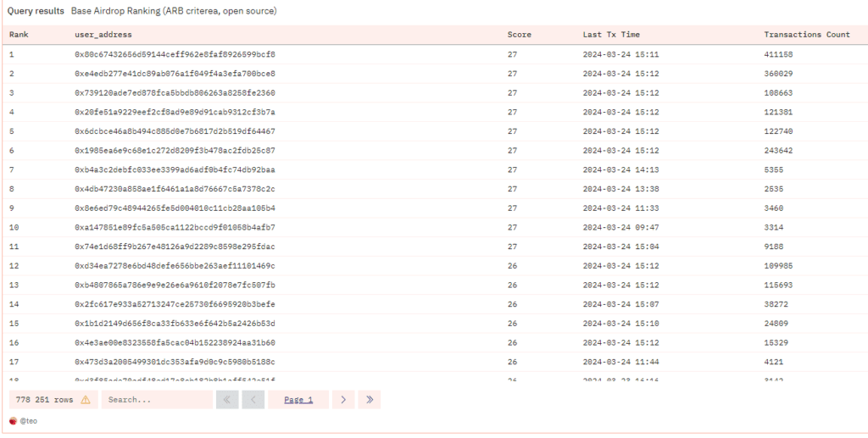Select the rank 1 address 0x80c67432...

[x=175, y=54]
